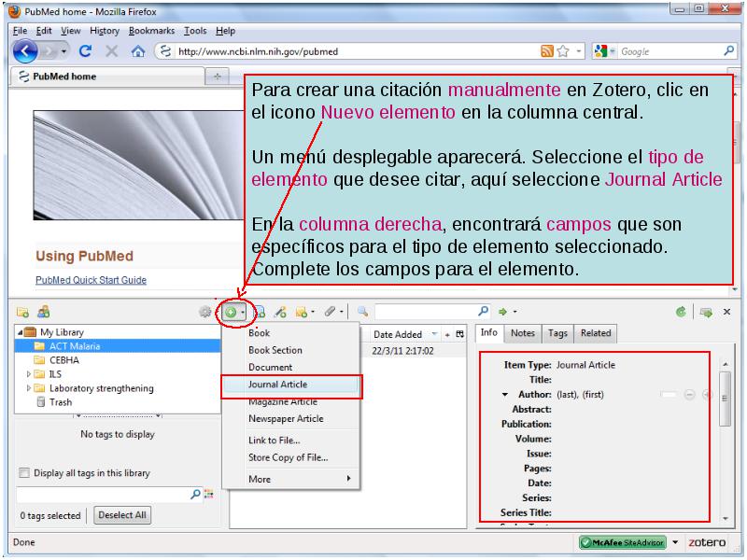Click the Zotero New Note icon
Image resolution: width=747 pixels, height=560 pixels.
(301, 312)
